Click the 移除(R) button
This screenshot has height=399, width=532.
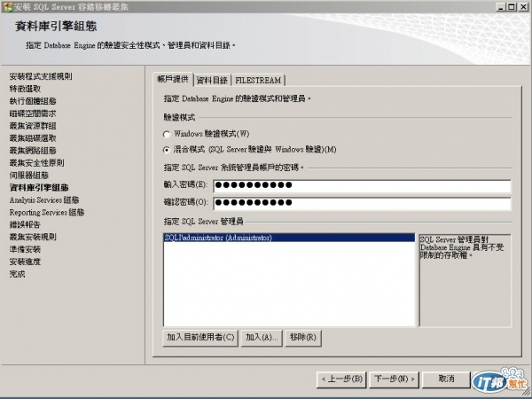[x=303, y=338]
